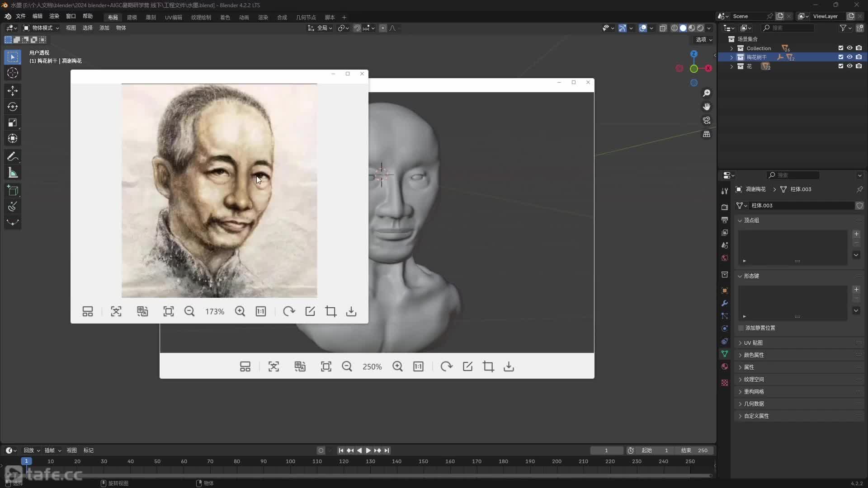This screenshot has width=868, height=488.
Task: Switch to the 建模 workspace tab
Action: pos(132,17)
